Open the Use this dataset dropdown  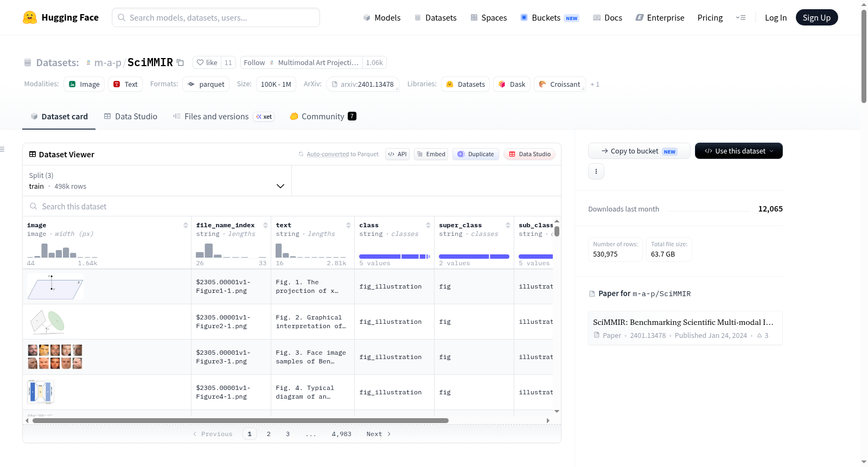coord(739,151)
